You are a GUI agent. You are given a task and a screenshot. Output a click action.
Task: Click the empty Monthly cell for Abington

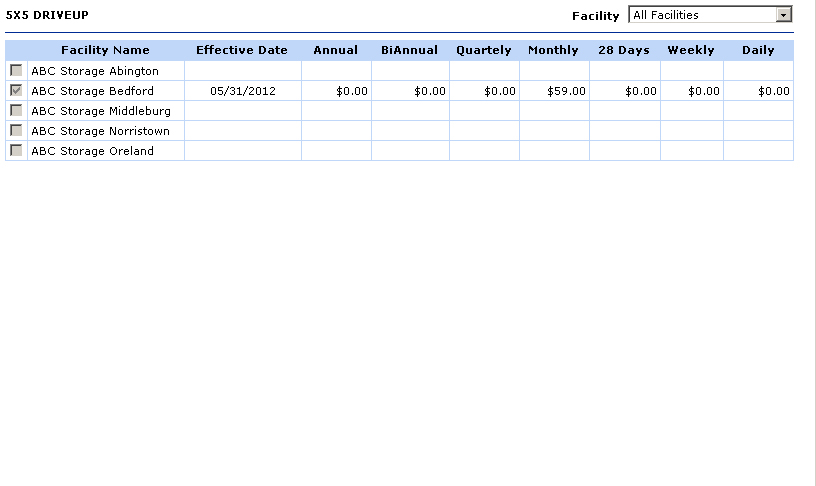point(554,71)
